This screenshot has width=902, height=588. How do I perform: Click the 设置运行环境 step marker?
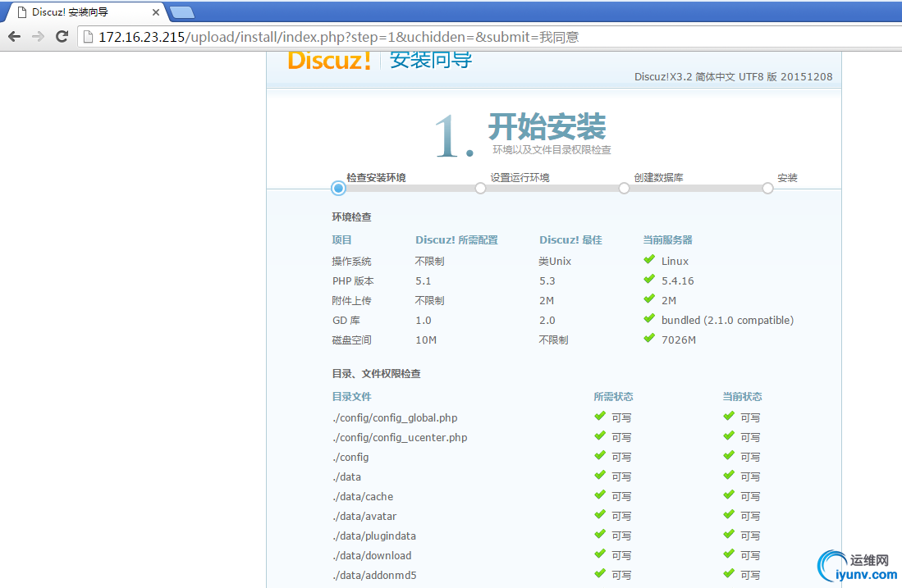[480, 188]
